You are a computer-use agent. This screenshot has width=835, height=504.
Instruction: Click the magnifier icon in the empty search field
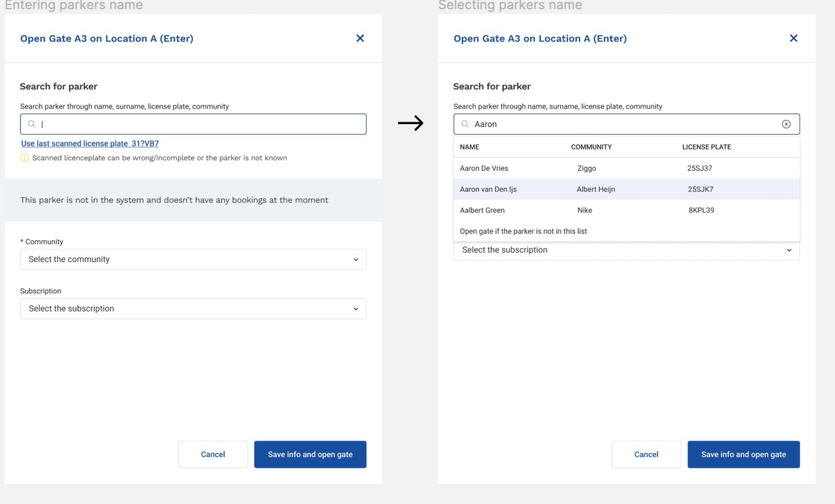click(x=32, y=124)
